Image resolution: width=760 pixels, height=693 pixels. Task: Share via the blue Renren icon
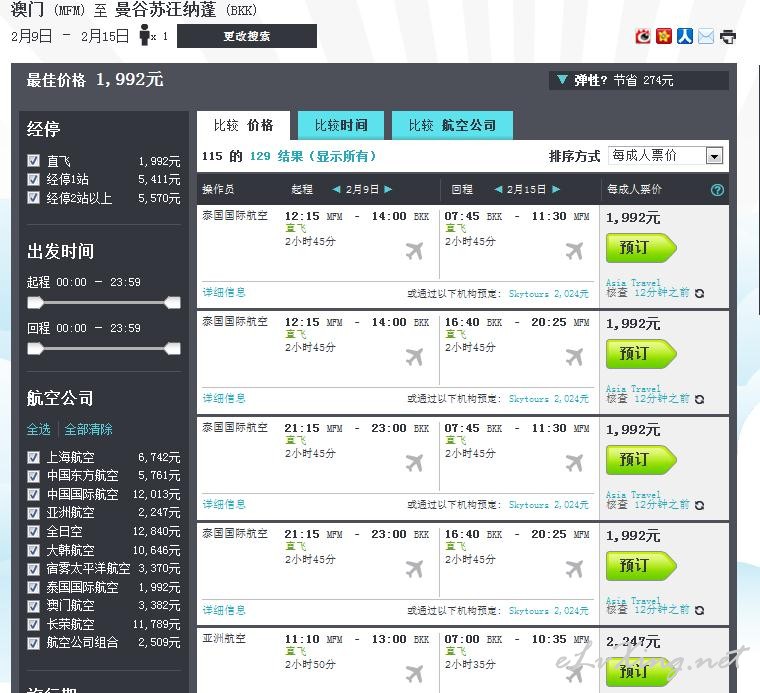click(685, 36)
